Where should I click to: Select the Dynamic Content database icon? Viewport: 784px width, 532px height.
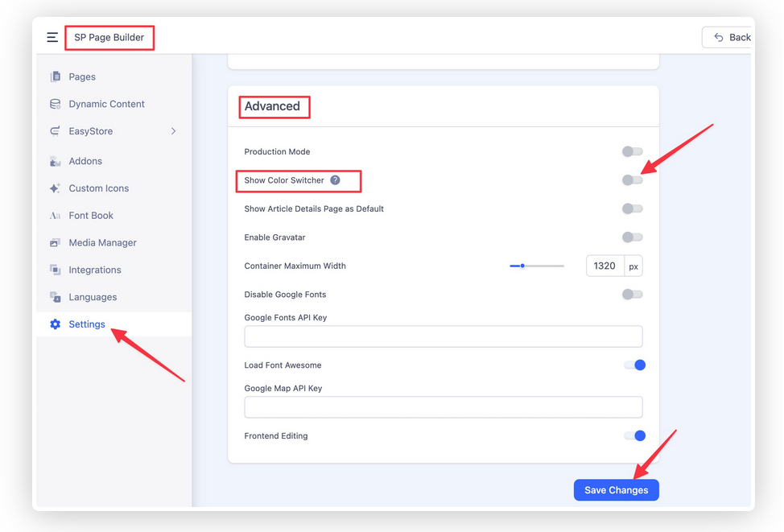55,104
